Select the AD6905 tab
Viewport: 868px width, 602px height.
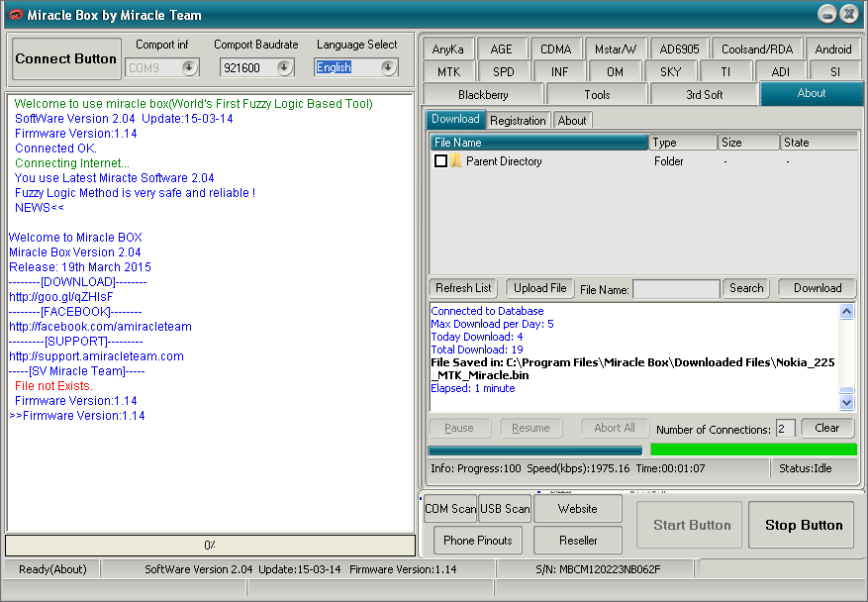point(679,50)
